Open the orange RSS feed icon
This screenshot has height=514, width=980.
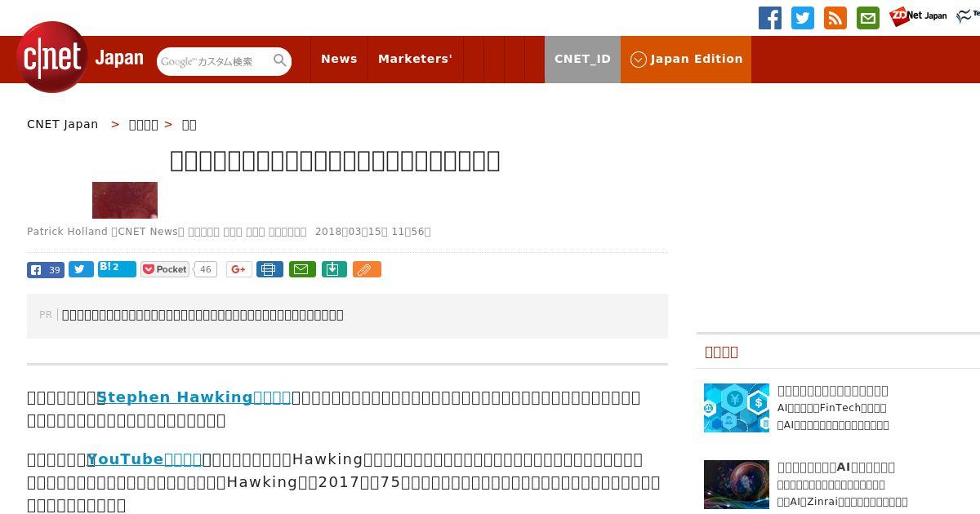[835, 18]
